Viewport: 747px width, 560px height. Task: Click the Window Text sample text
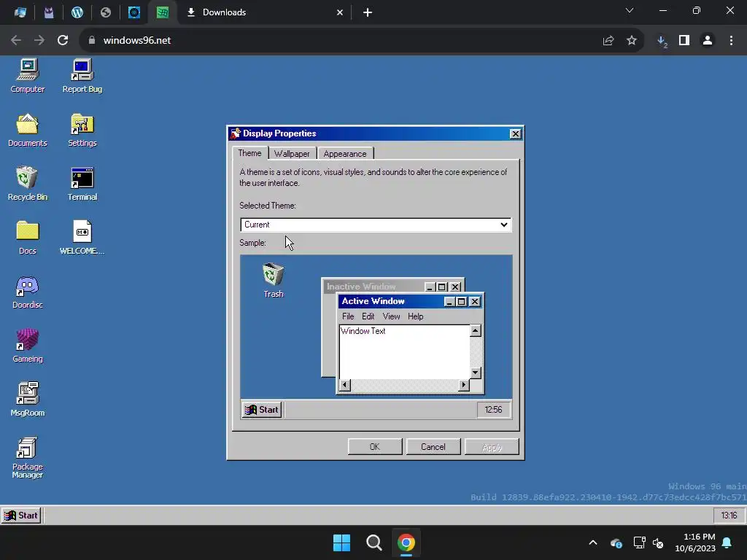363,331
